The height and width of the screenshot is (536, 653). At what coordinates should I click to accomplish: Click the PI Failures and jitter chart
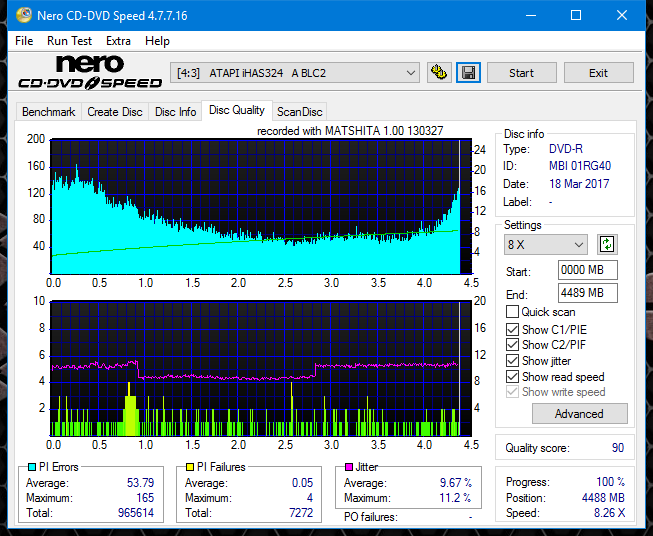tap(261, 369)
